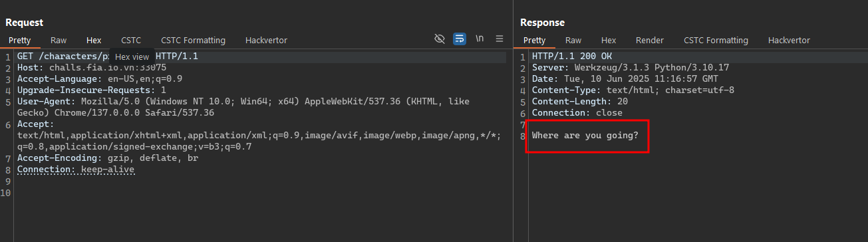This screenshot has height=242, width=868.
Task: Open the Request CSTC tab
Action: point(131,41)
